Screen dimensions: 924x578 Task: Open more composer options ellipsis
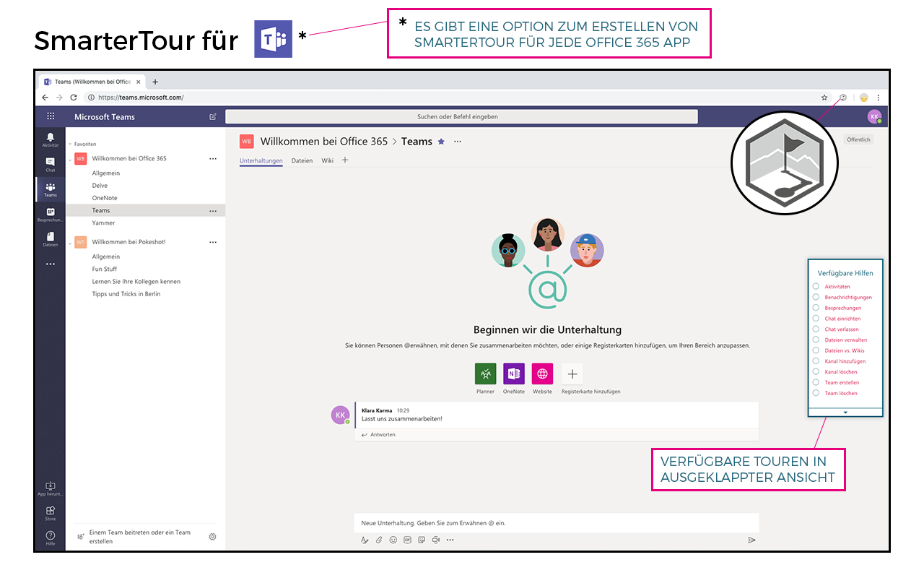450,540
